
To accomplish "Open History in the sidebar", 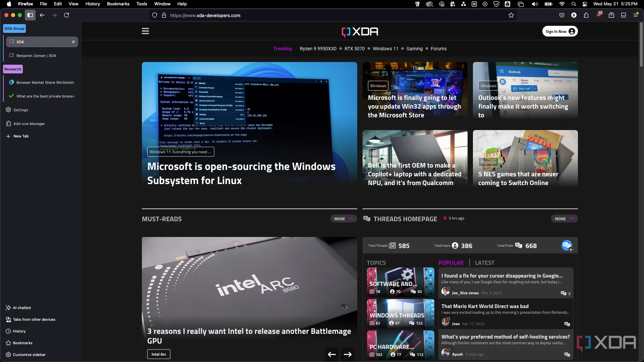I will pos(16,331).
